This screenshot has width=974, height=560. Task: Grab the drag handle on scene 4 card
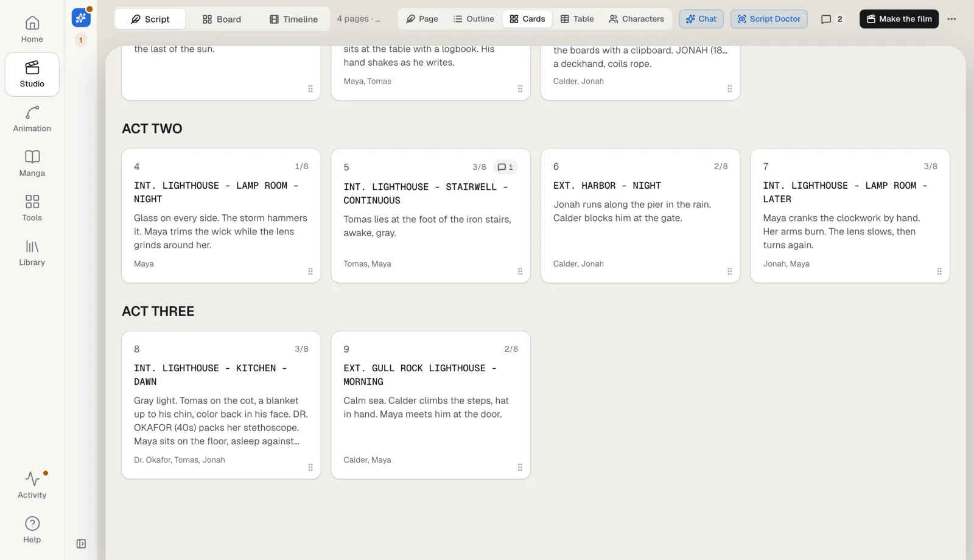click(310, 271)
